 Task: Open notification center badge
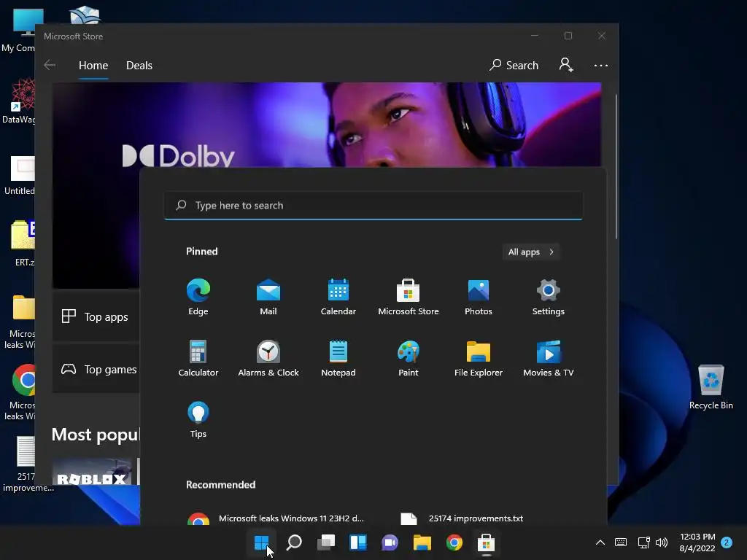tap(727, 542)
